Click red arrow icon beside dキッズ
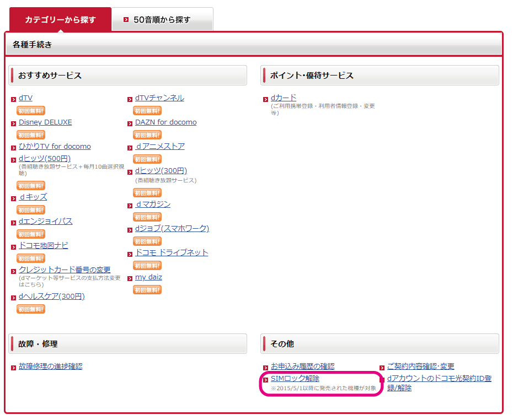This screenshot has height=420, width=513. click(13, 198)
